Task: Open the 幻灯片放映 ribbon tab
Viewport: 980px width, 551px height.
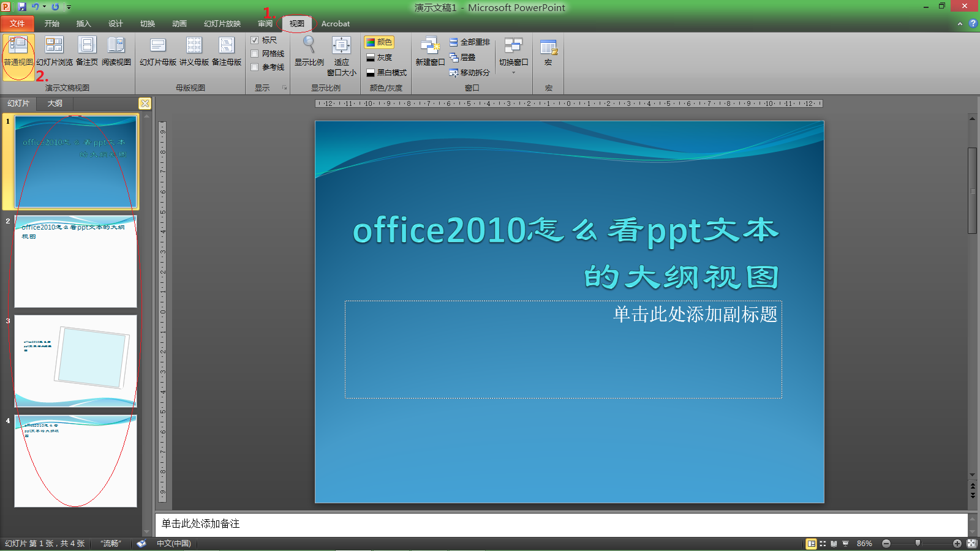Action: [222, 24]
